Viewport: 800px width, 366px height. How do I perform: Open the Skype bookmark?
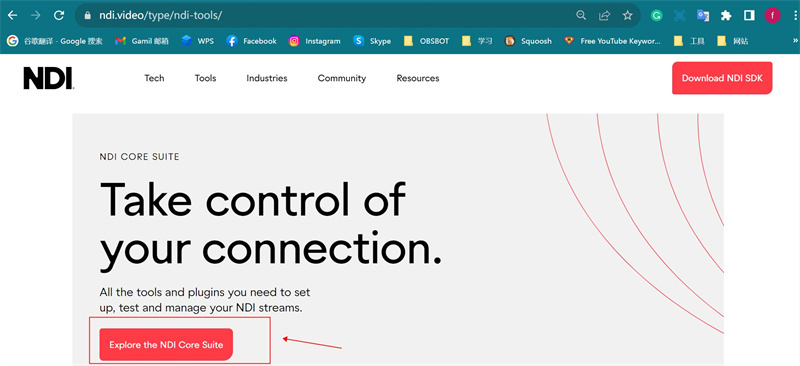pos(372,41)
